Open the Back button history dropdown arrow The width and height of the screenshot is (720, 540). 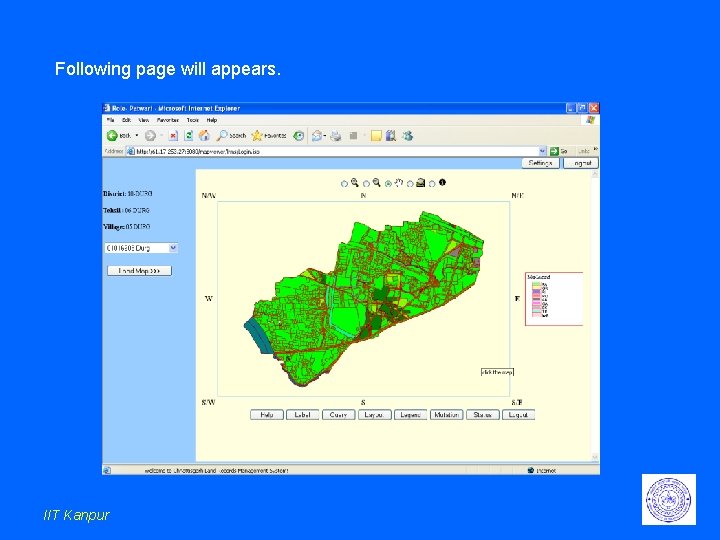click(136, 135)
